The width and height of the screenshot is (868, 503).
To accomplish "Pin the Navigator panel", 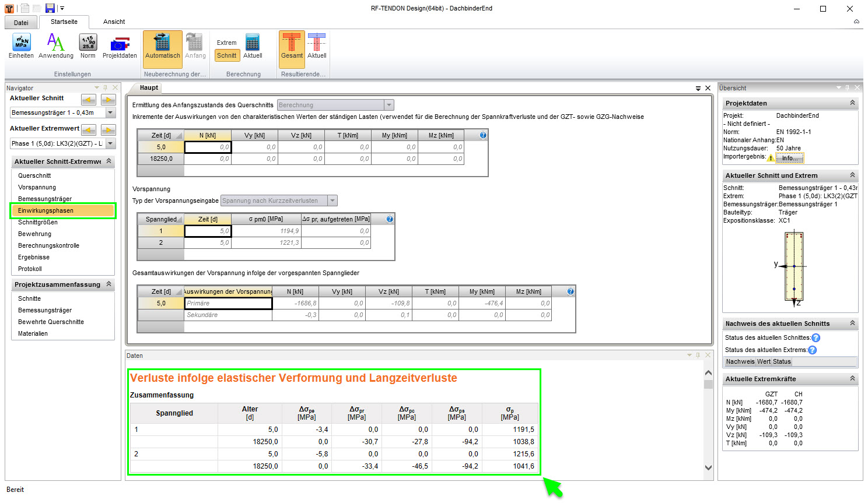I will tap(106, 88).
